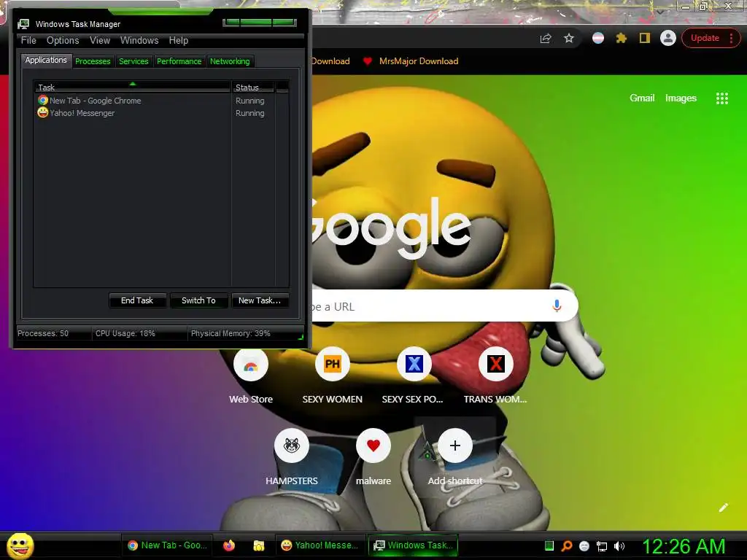This screenshot has width=747, height=560.
Task: Open the Windows menu in Task Manager
Action: (139, 41)
